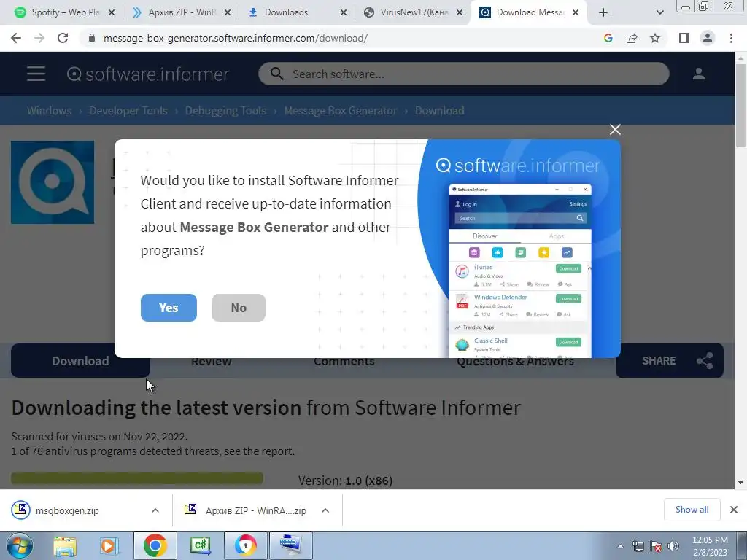747x560 pixels.
Task: Open the Windows Start menu
Action: point(20,545)
